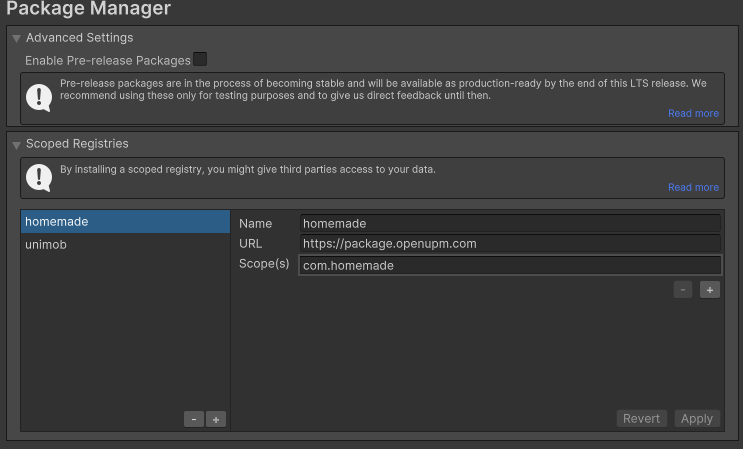Open Read more link for scoped registries
This screenshot has height=449, width=743.
[693, 188]
